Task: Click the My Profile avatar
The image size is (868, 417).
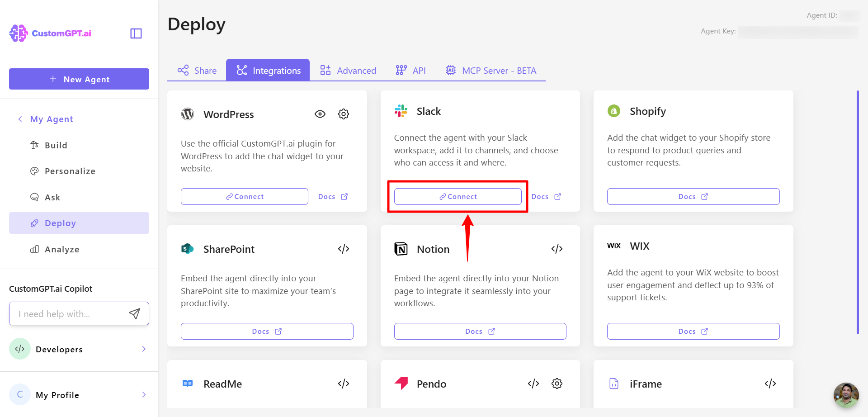Action: pyautogui.click(x=20, y=394)
